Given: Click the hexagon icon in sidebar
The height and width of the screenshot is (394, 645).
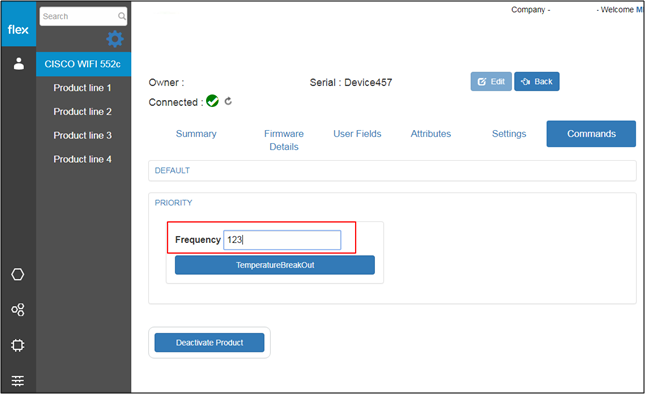Looking at the screenshot, I should tap(18, 274).
